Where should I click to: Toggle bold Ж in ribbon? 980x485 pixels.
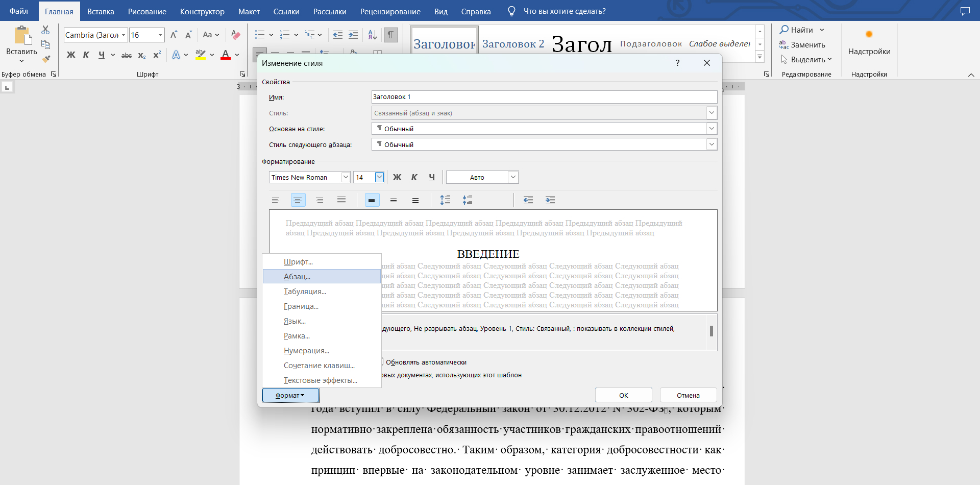point(71,55)
